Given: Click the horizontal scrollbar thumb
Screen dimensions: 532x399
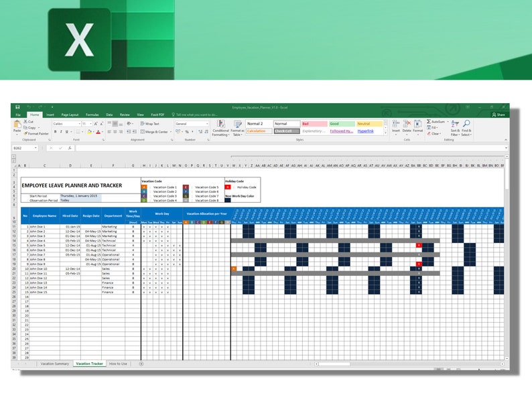Looking at the screenshot, I should pyautogui.click(x=334, y=364).
